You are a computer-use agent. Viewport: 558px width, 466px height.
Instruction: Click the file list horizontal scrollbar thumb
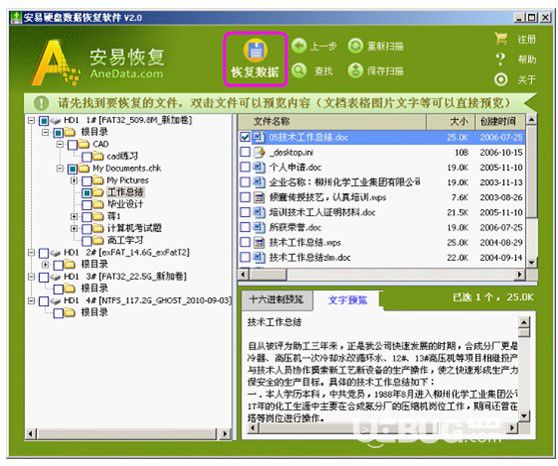[x=268, y=274]
